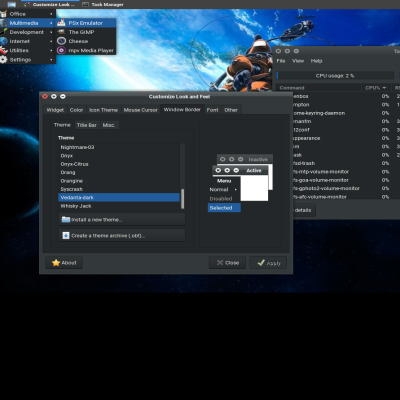
Task: Launch Cheese from the submenu
Action: 86,41
